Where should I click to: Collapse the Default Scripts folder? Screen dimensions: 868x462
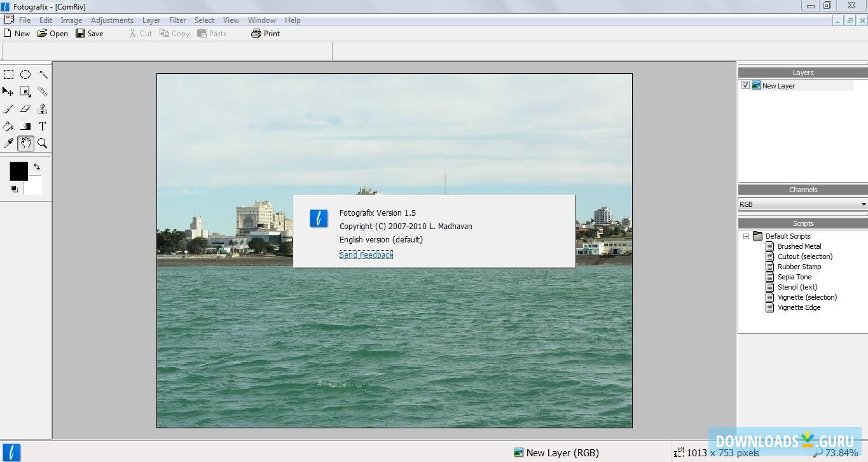(x=746, y=236)
